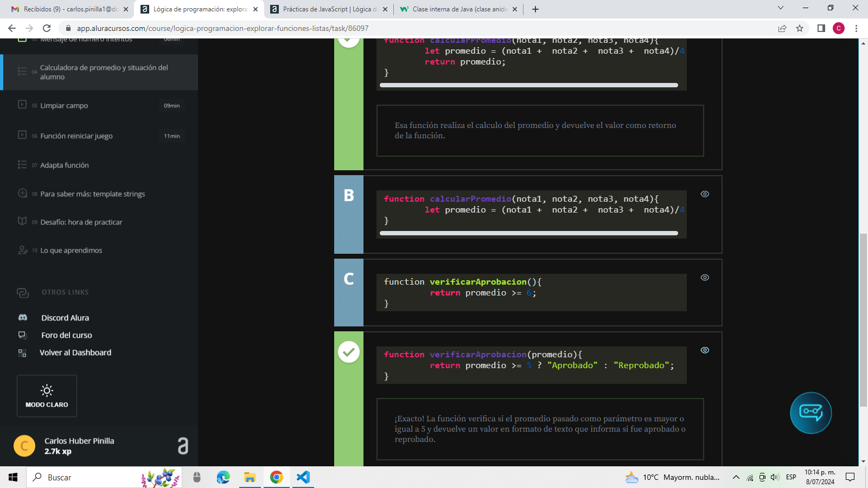The width and height of the screenshot is (868, 488).
Task: Open File Explorer from taskbar
Action: coord(250,477)
